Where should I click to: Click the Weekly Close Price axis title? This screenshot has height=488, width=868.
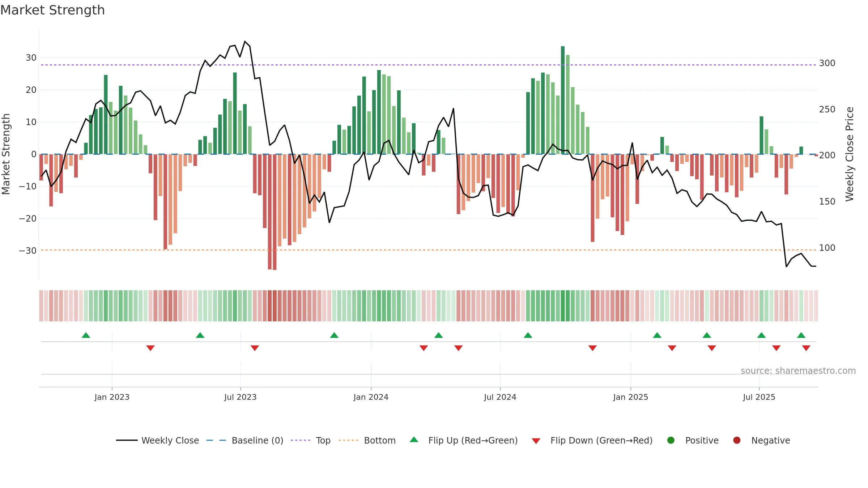tap(850, 154)
